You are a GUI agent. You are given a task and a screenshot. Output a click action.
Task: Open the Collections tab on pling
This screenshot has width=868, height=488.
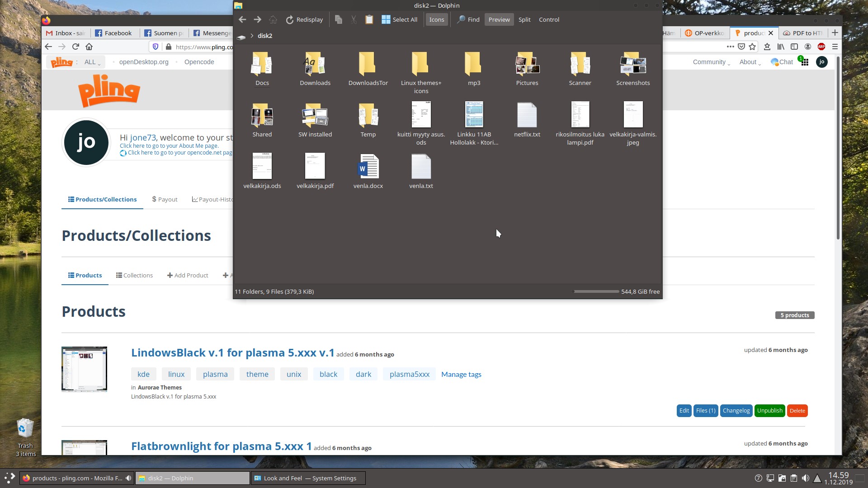point(134,275)
